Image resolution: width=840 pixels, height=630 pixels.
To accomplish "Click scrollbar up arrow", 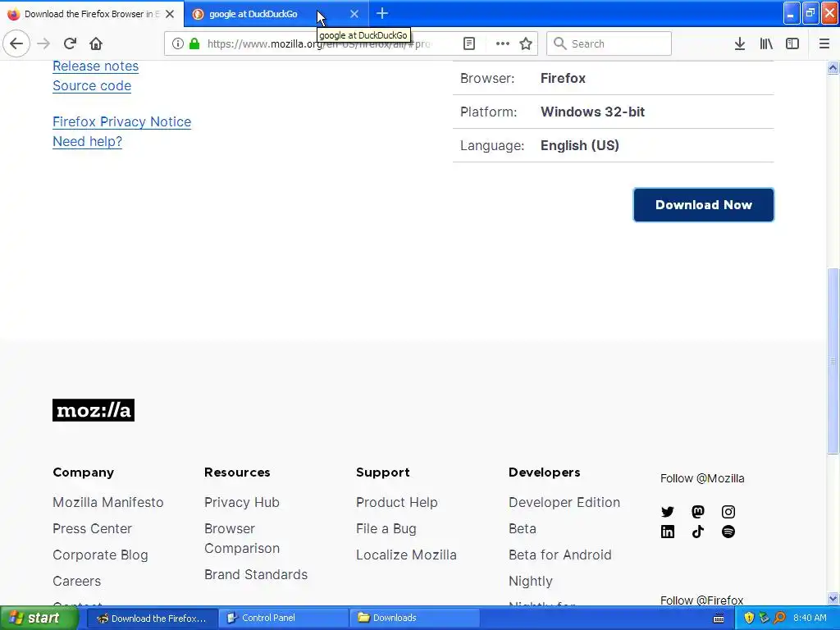I will (833, 67).
